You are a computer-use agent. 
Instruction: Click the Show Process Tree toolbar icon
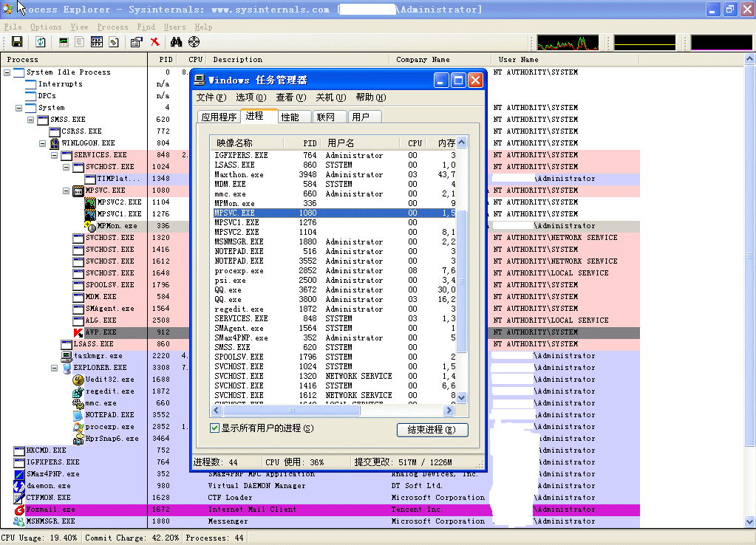click(80, 42)
